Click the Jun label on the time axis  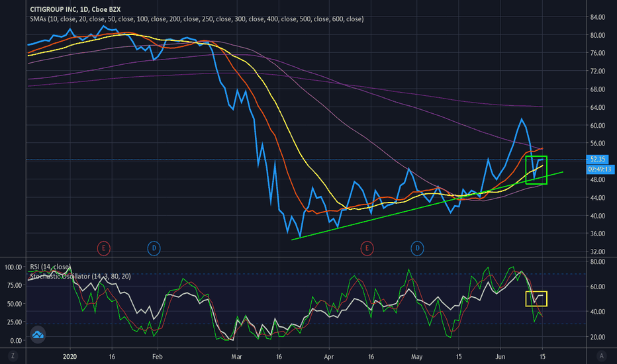500,357
